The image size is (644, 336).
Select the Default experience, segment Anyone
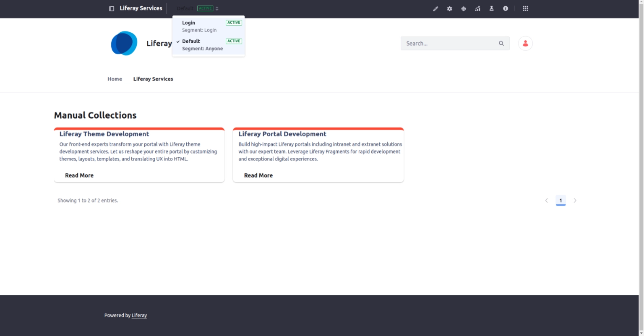click(x=209, y=45)
